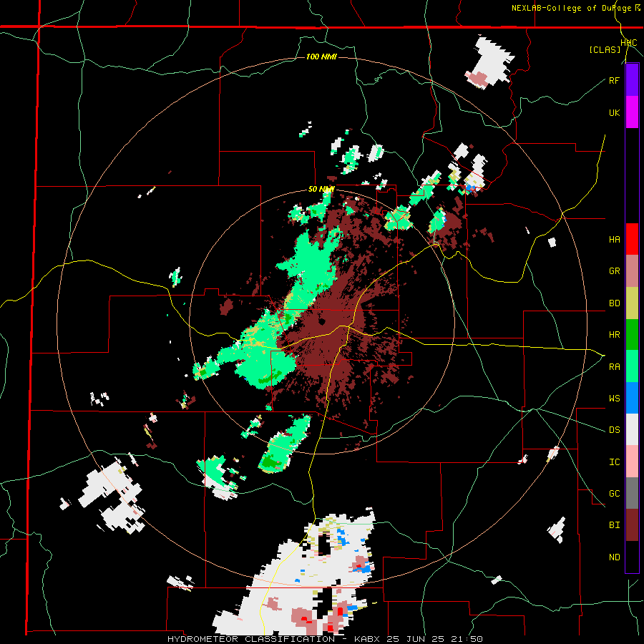This screenshot has width=644, height=644.
Task: Select the BD yellow legend swatch
Action: [632, 303]
